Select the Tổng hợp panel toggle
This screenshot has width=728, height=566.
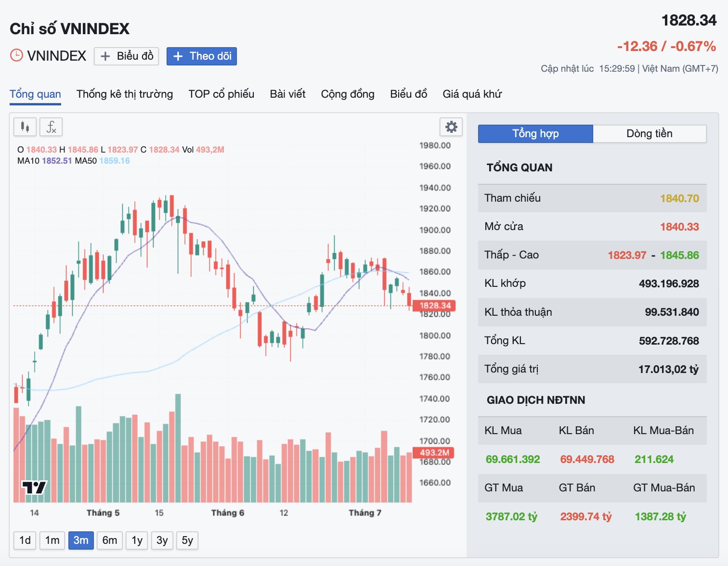click(x=535, y=134)
